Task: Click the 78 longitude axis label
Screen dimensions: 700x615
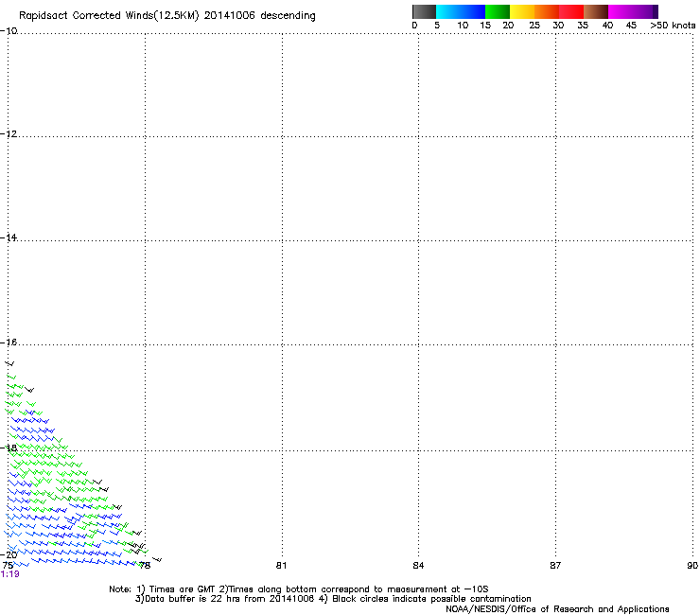Action: pos(145,566)
